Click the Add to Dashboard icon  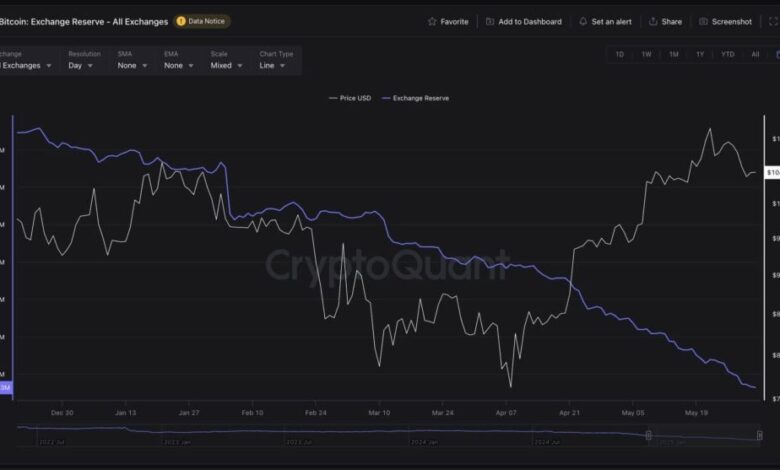[489, 21]
